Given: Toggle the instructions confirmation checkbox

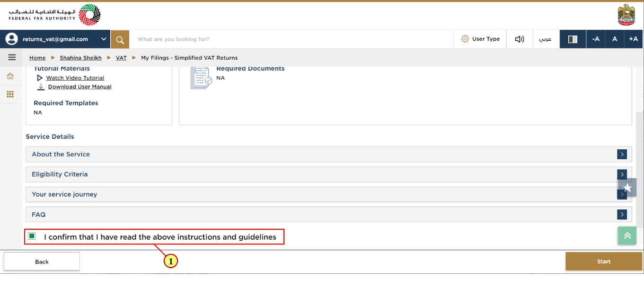Looking at the screenshot, I should (32, 236).
